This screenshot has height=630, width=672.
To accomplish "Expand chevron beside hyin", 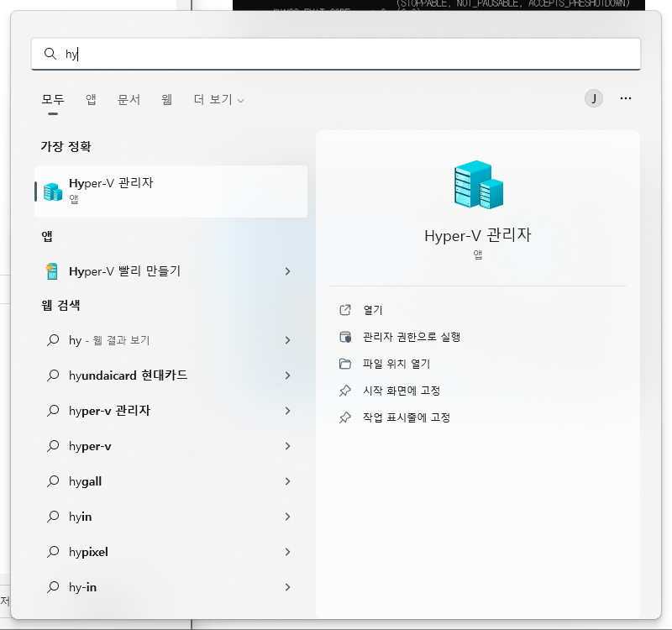I will tap(287, 517).
